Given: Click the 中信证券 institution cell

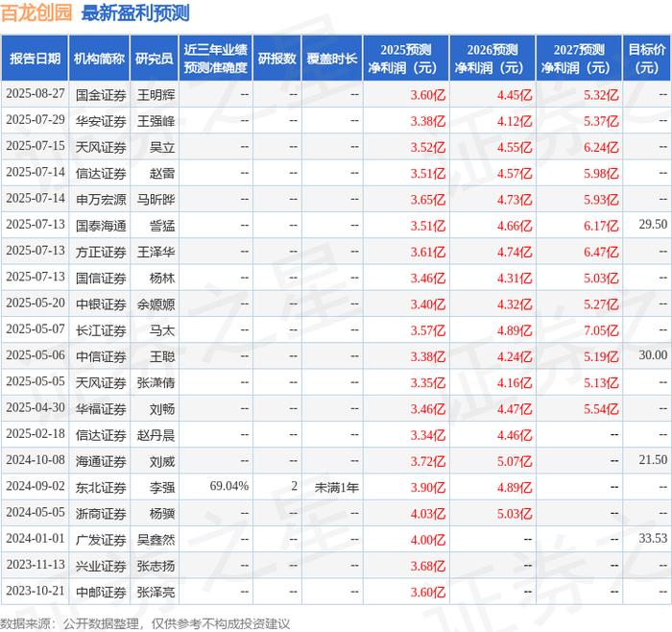Looking at the screenshot, I should tap(101, 356).
